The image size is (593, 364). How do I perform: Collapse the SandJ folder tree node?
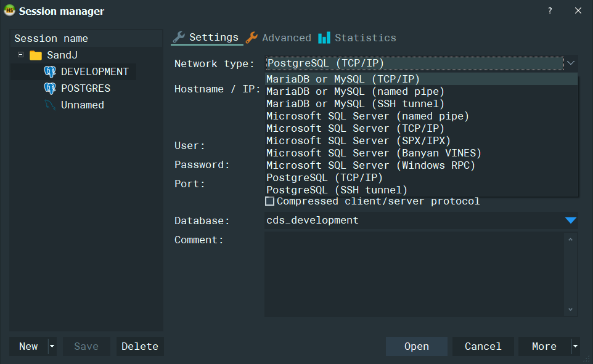[x=21, y=55]
